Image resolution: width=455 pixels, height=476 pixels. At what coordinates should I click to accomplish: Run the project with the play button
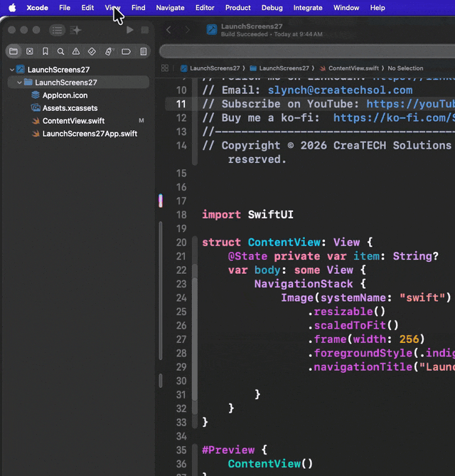130,30
